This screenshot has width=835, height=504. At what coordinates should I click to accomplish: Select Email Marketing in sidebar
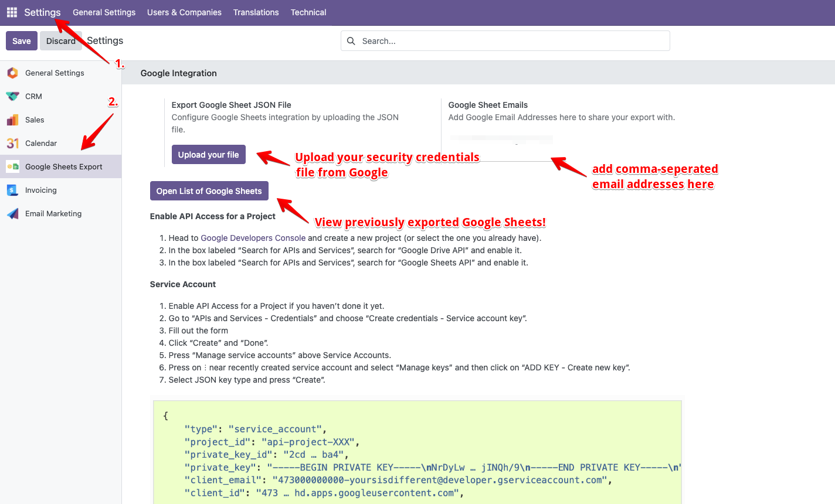[61, 213]
